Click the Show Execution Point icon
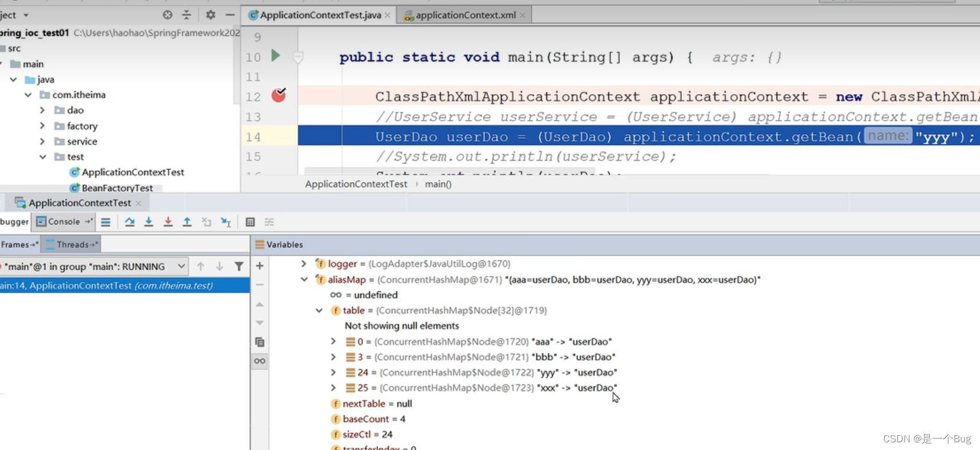The height and width of the screenshot is (450, 980). click(x=106, y=222)
